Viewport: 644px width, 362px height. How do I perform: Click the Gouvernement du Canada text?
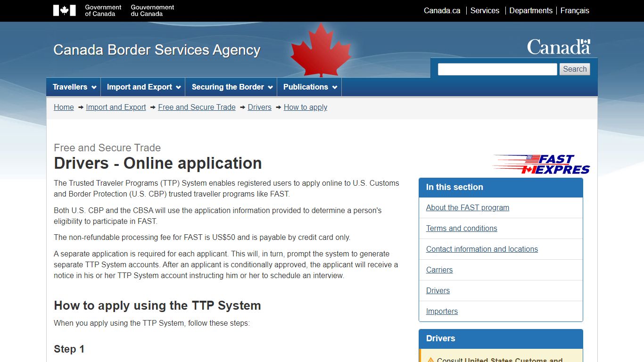point(152,10)
